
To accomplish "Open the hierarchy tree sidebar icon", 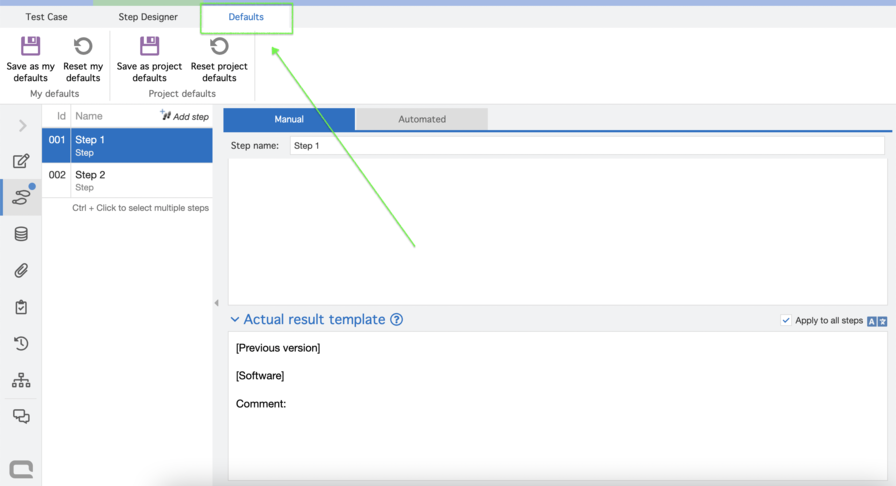I will pos(21,381).
